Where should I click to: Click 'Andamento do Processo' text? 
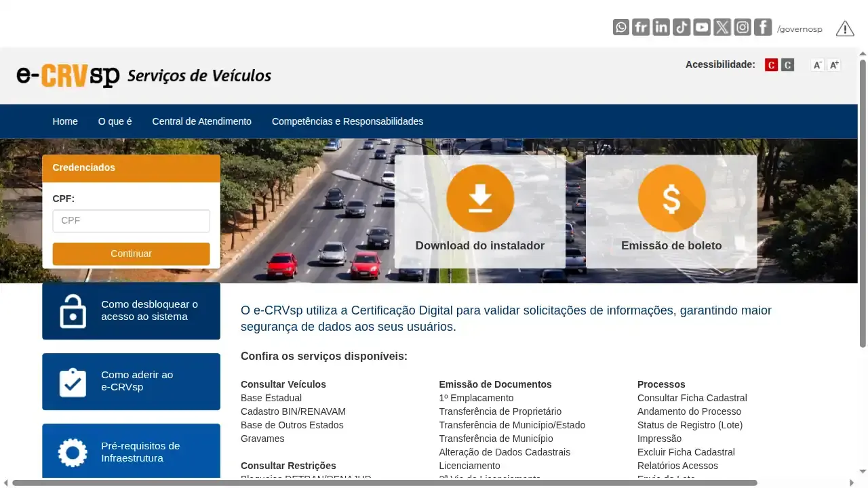pos(689,411)
